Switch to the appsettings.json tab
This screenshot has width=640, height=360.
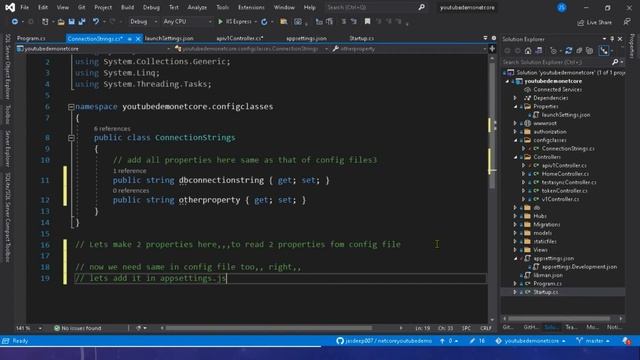(x=306, y=38)
